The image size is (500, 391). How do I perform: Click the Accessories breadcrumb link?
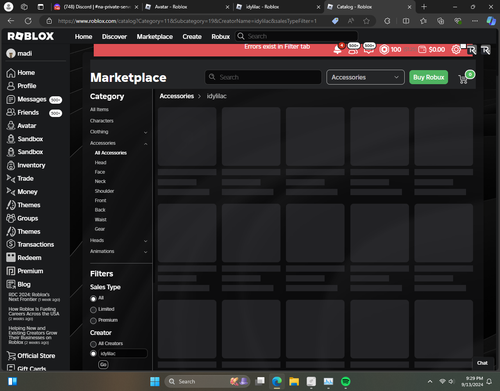coord(177,96)
